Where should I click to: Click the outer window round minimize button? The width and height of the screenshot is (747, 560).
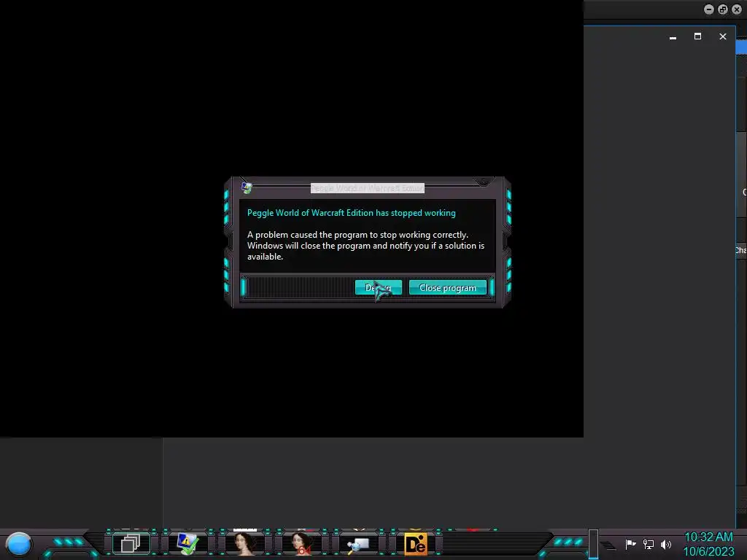(x=709, y=9)
